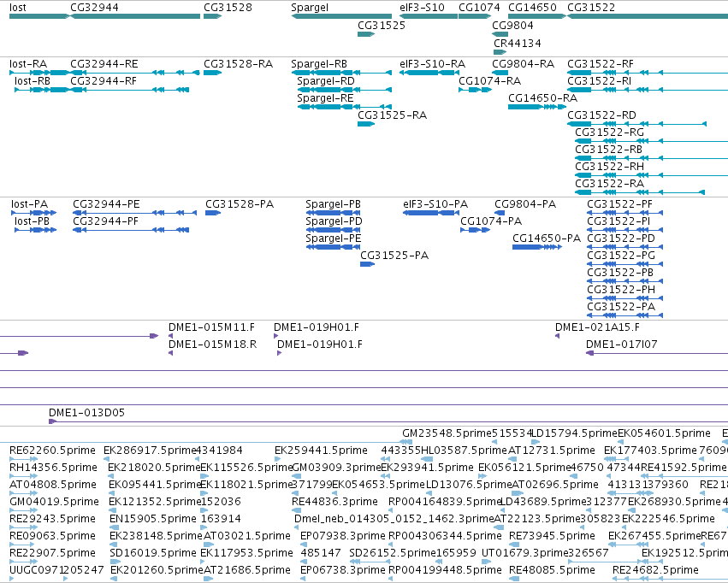Click the CG31522-RG transcript label
728x583 pixels.
pyautogui.click(x=610, y=132)
